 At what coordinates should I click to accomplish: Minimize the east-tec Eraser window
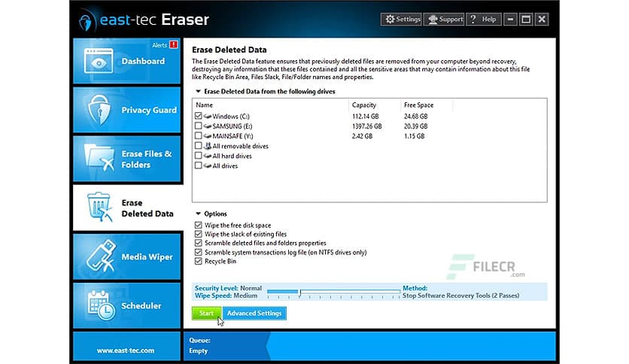pos(510,20)
